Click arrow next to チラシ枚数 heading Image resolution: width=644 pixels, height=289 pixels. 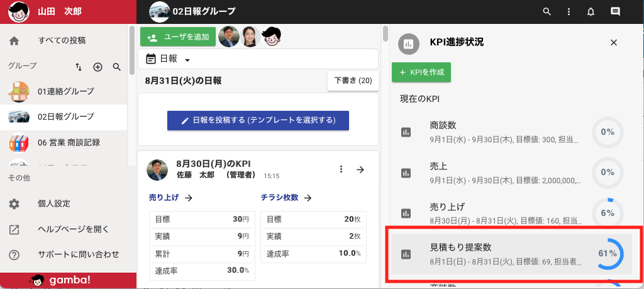pyautogui.click(x=308, y=198)
